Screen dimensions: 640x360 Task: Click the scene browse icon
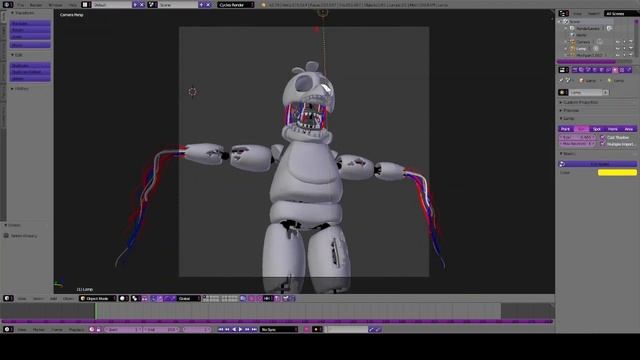152,5
